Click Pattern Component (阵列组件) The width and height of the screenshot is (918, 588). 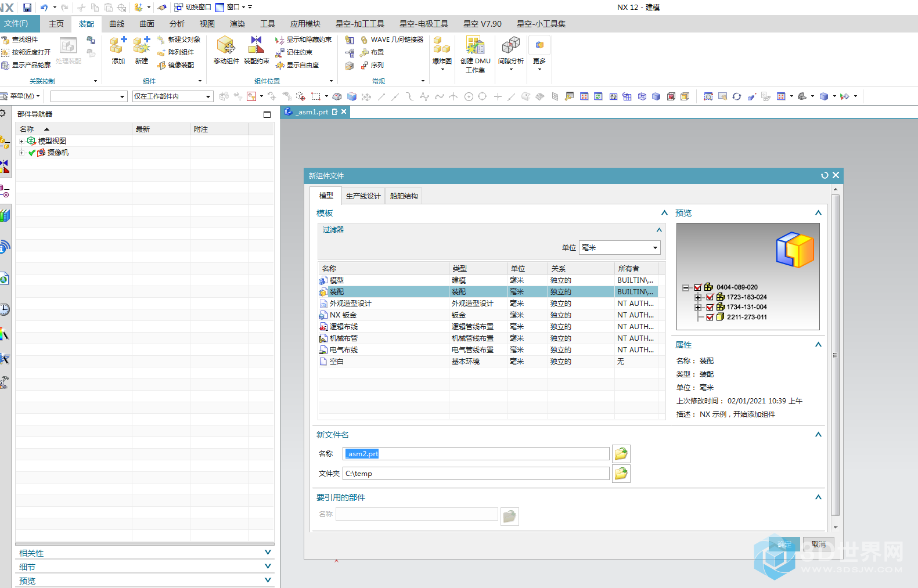(176, 52)
